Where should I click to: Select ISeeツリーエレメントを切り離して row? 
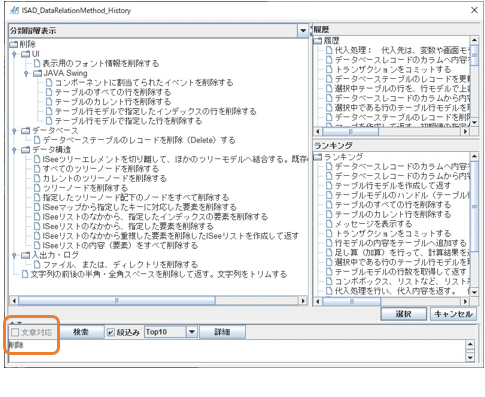pos(175,159)
